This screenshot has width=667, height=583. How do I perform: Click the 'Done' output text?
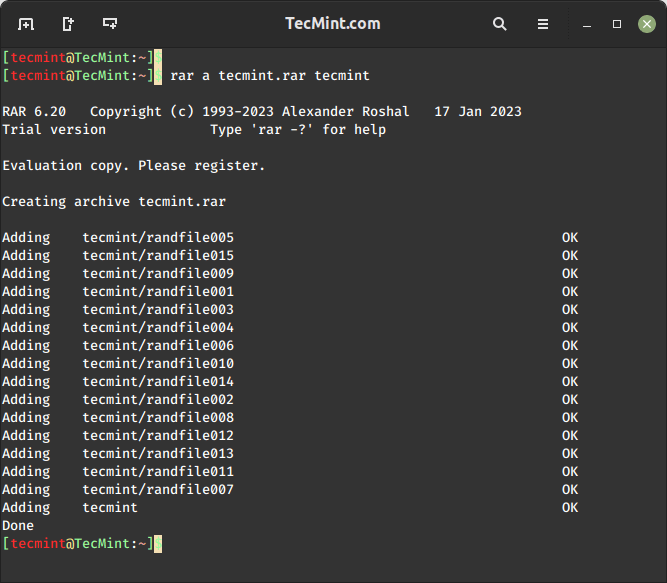point(18,526)
